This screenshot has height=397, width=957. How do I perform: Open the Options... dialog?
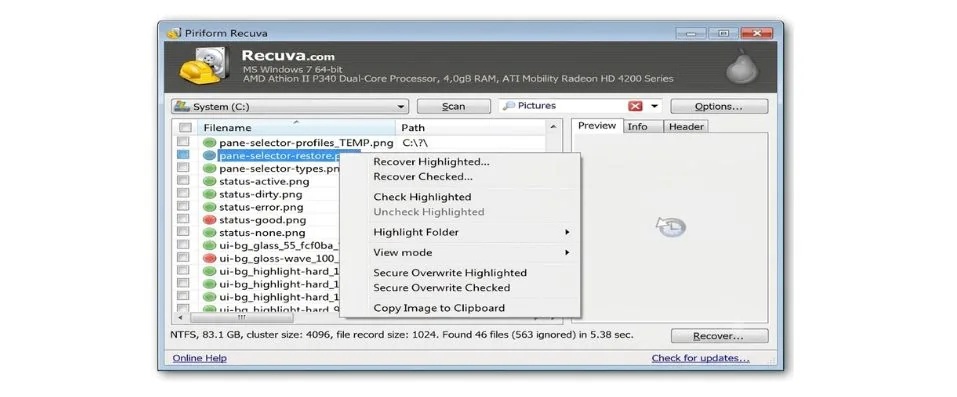(x=719, y=106)
